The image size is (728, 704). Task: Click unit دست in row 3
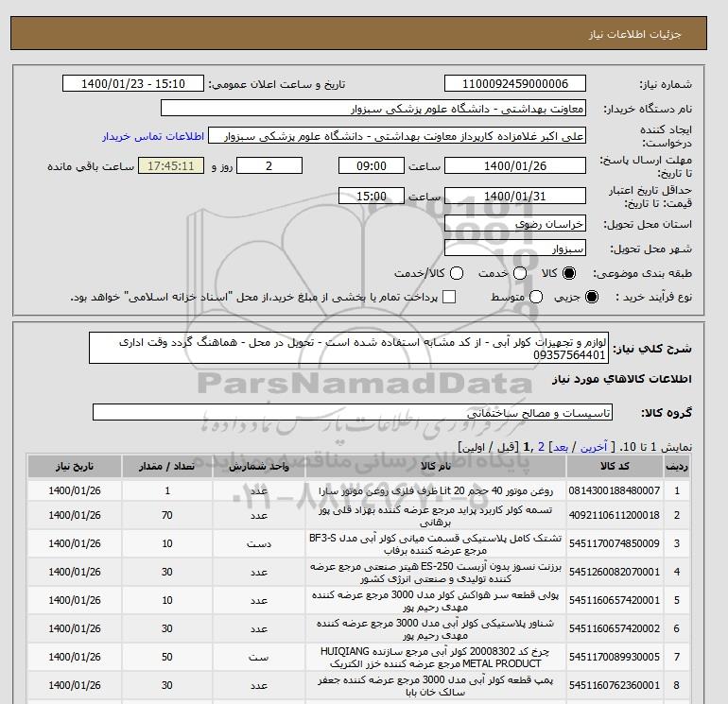pos(259,543)
